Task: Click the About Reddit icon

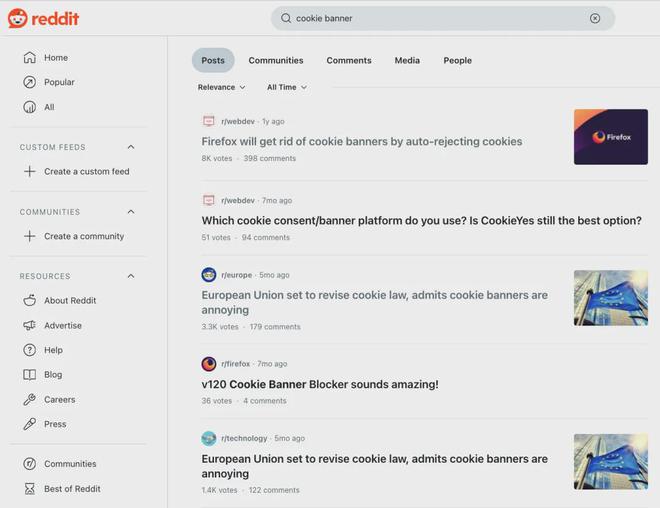Action: [x=29, y=300]
